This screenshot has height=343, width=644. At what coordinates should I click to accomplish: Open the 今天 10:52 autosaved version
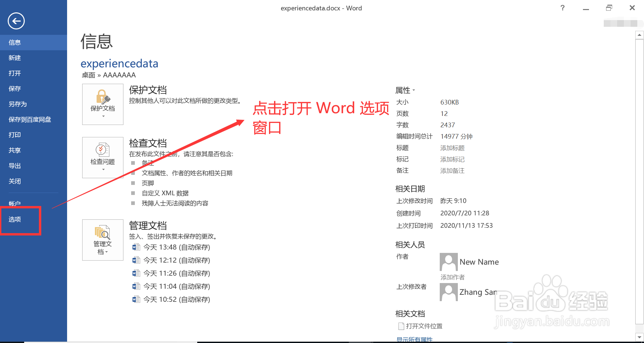pos(177,299)
